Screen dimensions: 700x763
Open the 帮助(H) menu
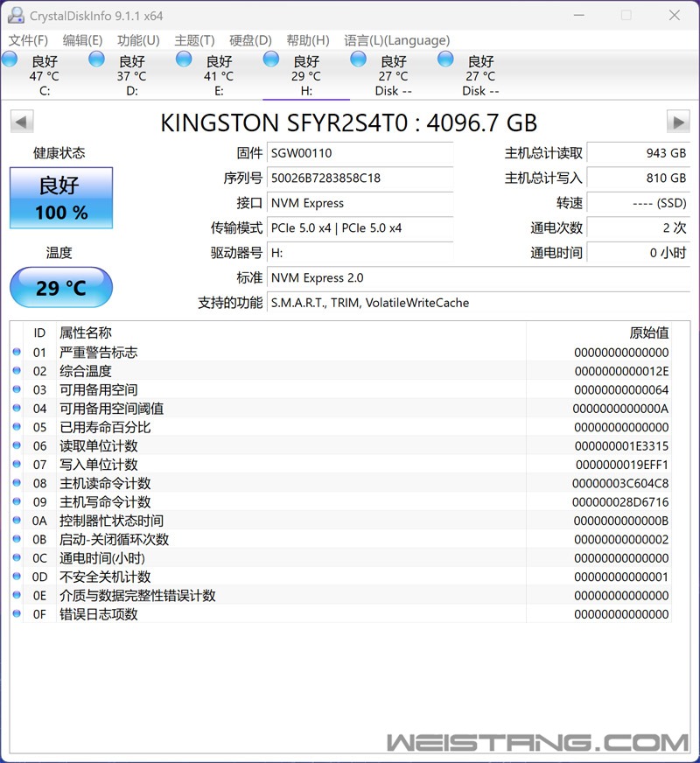[x=307, y=40]
